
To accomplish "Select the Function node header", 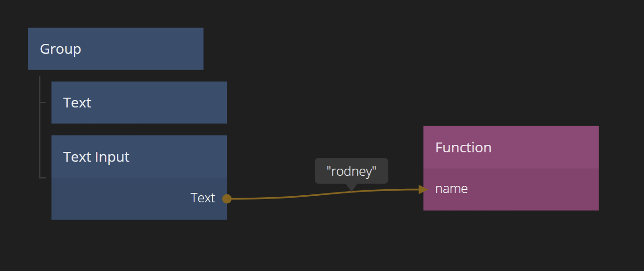I will pos(511,147).
